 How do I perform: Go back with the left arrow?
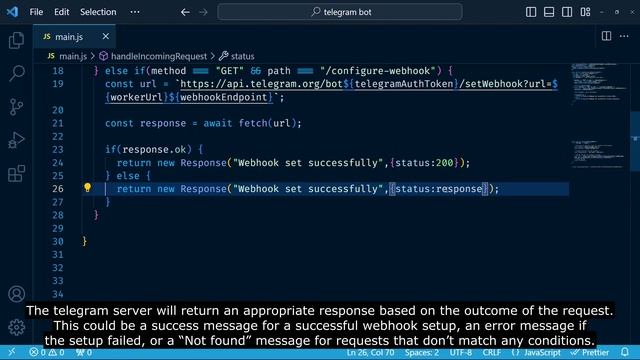[x=185, y=12]
